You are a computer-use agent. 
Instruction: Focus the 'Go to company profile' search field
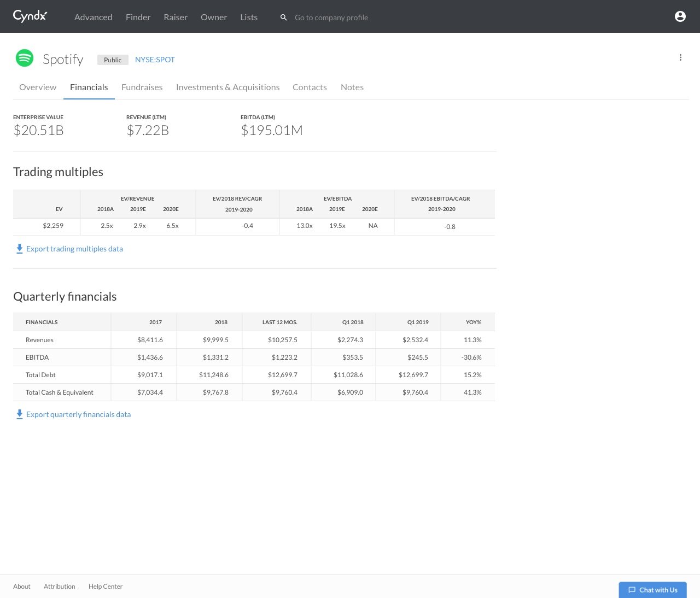331,17
